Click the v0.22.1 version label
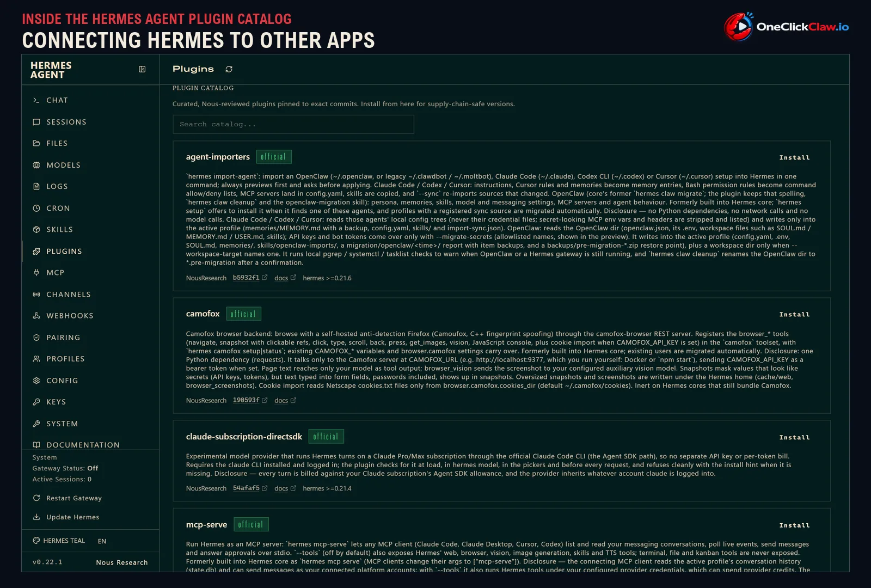871x588 pixels. [x=47, y=562]
